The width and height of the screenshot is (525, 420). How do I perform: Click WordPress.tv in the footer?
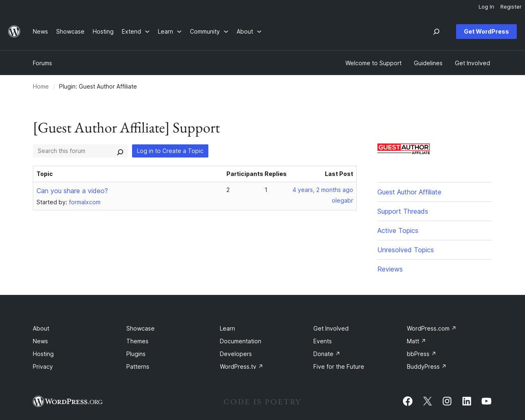pos(241,367)
